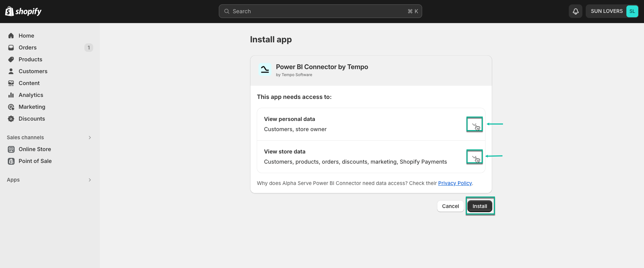
Task: Click the Point of Sale icon
Action: pos(11,161)
